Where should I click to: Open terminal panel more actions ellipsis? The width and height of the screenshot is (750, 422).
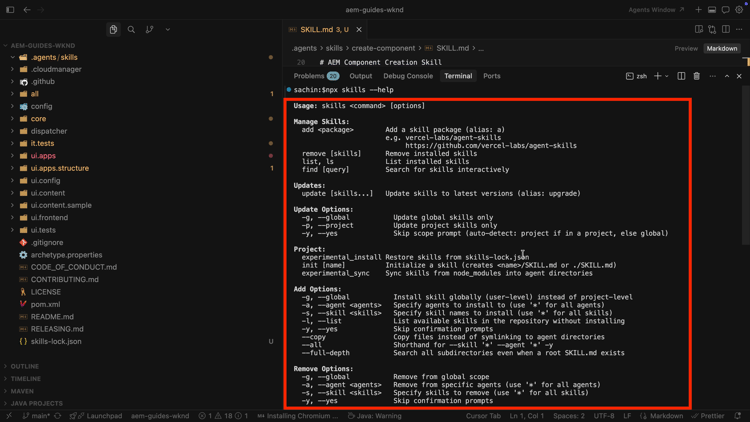point(713,76)
